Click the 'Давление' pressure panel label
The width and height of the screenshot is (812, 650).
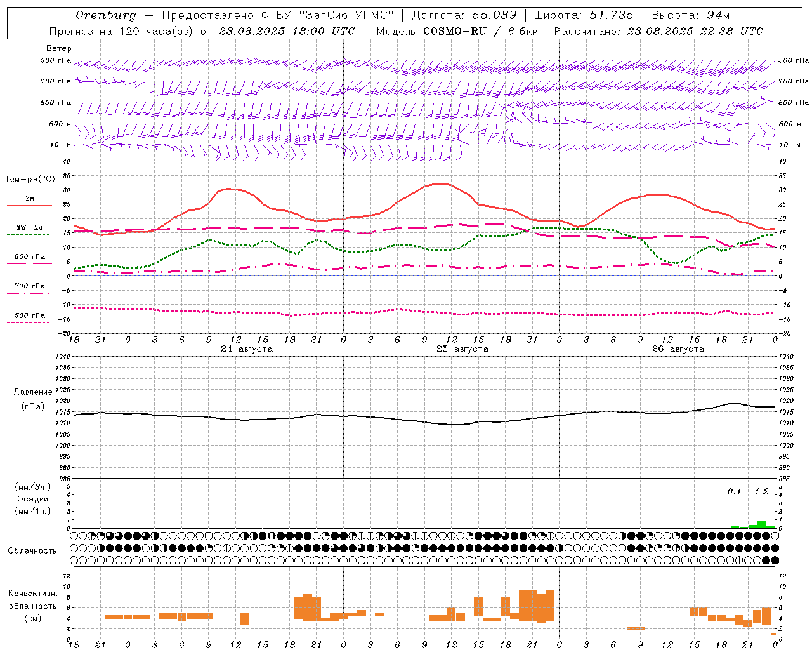pos(33,392)
